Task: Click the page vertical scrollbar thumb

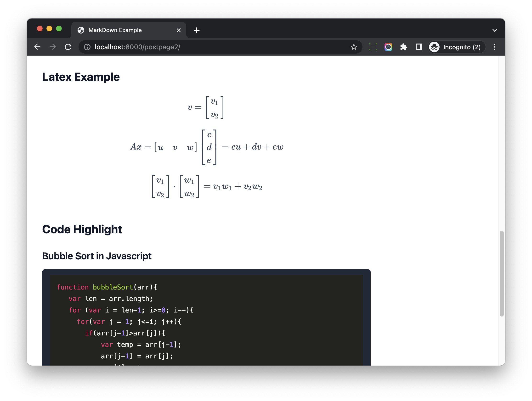Action: pos(501,273)
